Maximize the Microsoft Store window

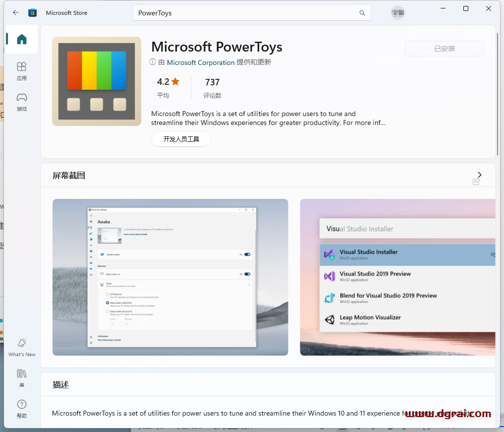coord(466,8)
